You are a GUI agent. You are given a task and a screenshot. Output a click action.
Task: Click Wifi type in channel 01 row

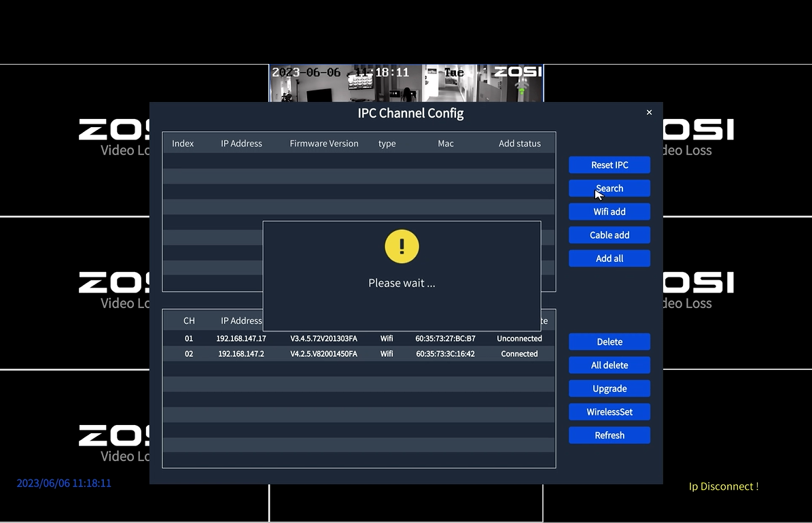tap(387, 339)
